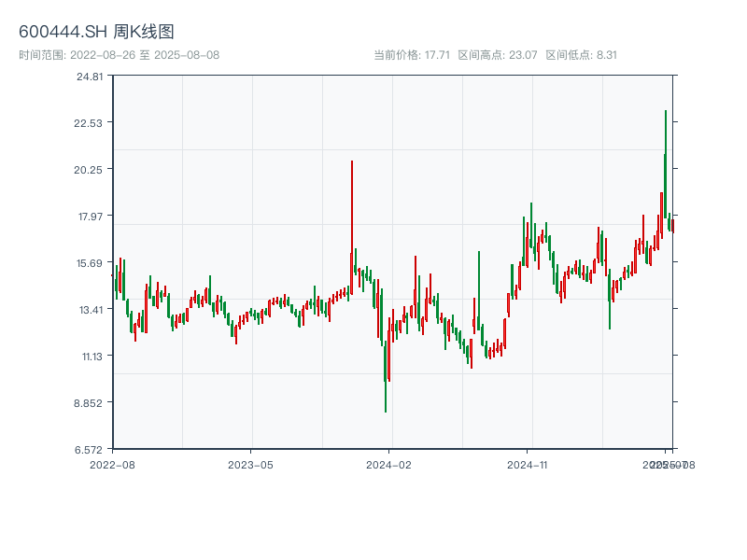This screenshot has width=747, height=560.
Task: Click y-axis value 20.25
Action: [x=88, y=170]
